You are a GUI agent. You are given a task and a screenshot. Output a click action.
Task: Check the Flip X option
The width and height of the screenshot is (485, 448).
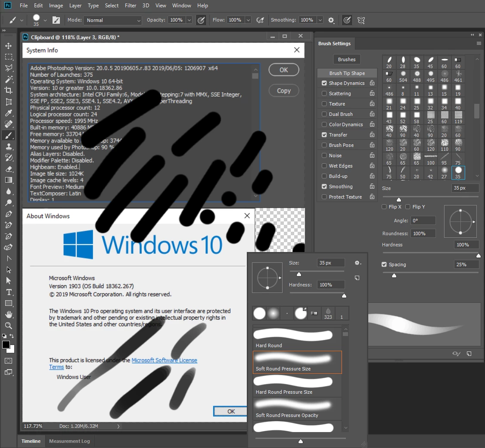384,207
